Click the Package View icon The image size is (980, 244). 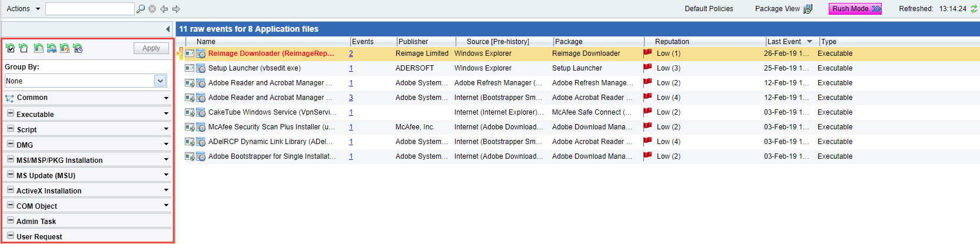808,9
